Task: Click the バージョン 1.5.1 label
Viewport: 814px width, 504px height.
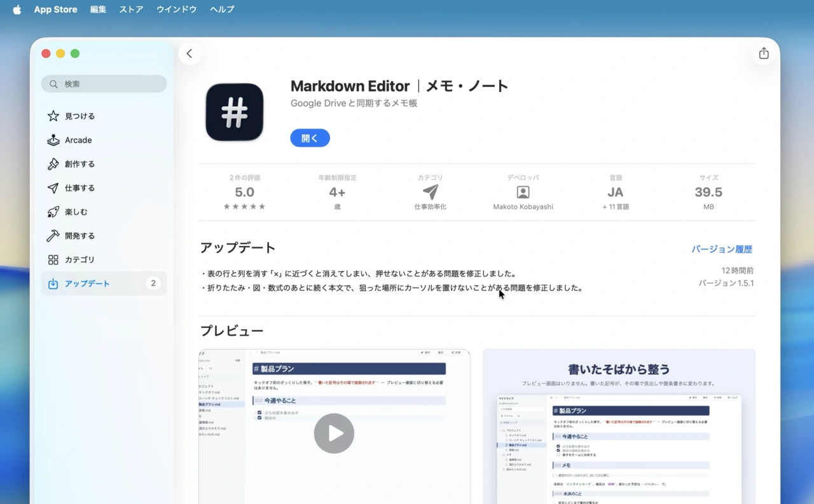Action: pyautogui.click(x=726, y=283)
